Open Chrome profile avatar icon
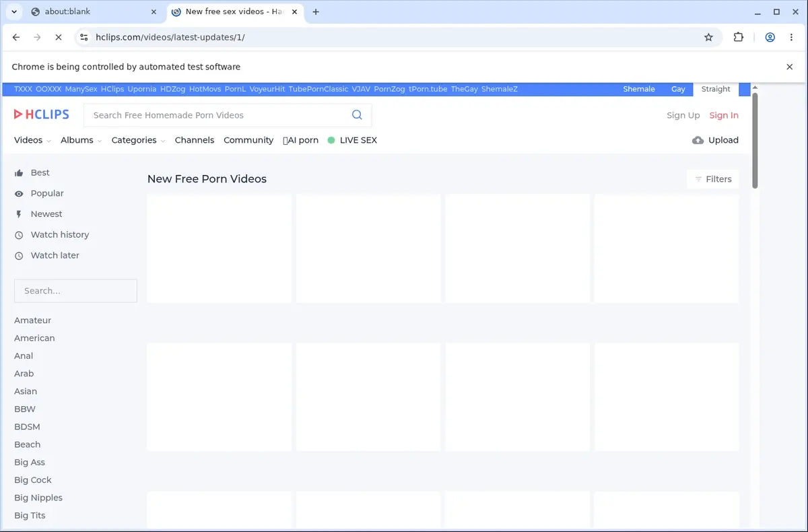This screenshot has width=808, height=532. click(770, 37)
